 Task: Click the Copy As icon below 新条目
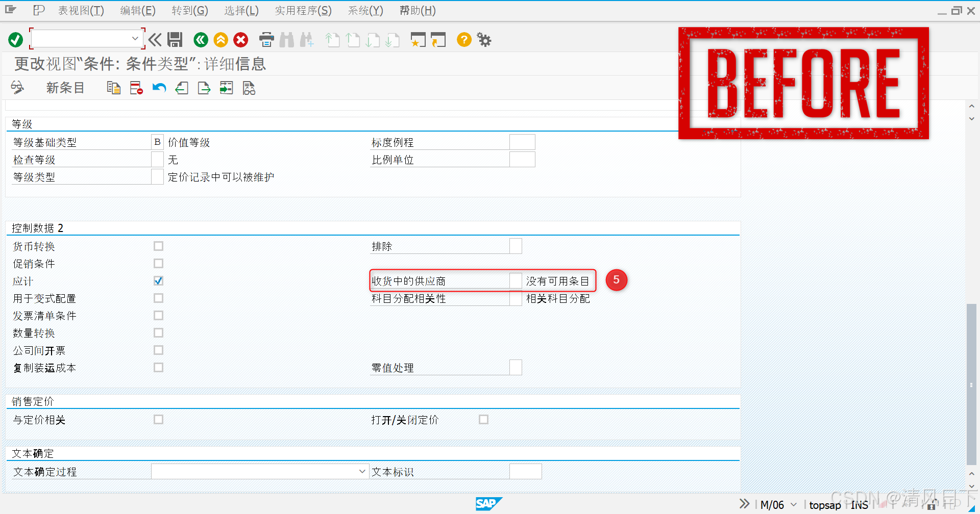point(113,88)
